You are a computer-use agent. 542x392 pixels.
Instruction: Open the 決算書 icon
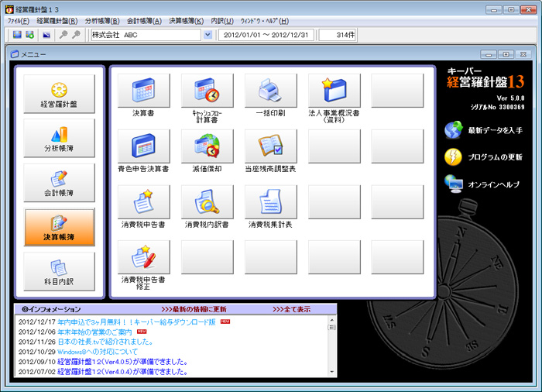pos(144,91)
